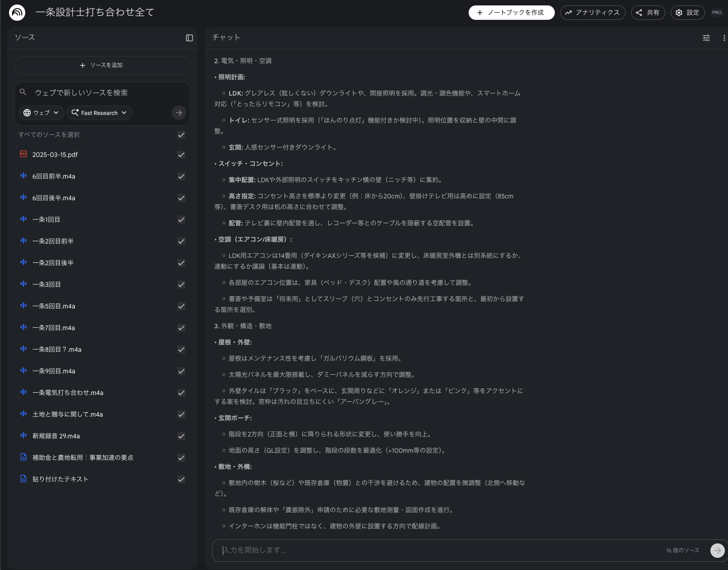The width and height of the screenshot is (728, 570).
Task: Click audio icon for 6回目後半.m4a
Action: (x=23, y=198)
